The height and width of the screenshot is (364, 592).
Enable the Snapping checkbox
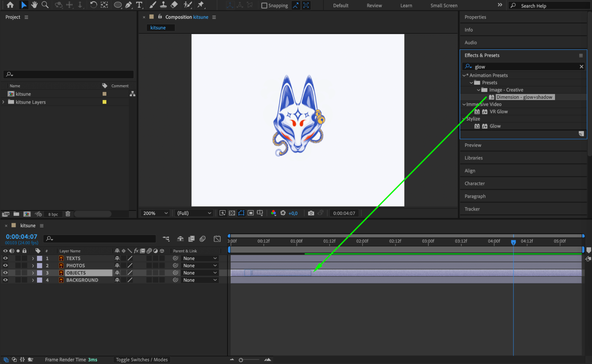tap(264, 6)
